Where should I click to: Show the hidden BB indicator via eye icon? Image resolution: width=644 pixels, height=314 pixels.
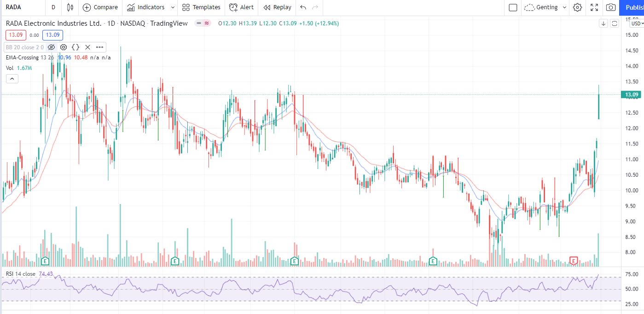pos(52,47)
